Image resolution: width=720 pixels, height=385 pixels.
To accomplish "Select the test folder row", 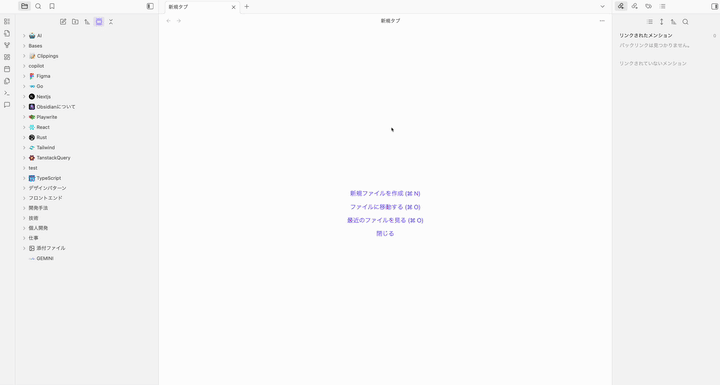I will coord(87,168).
